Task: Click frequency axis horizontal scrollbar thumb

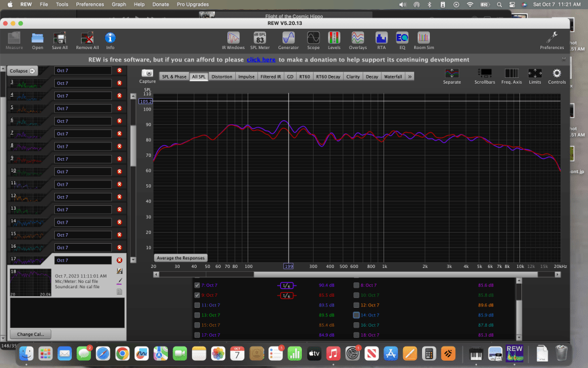Action: click(x=396, y=275)
